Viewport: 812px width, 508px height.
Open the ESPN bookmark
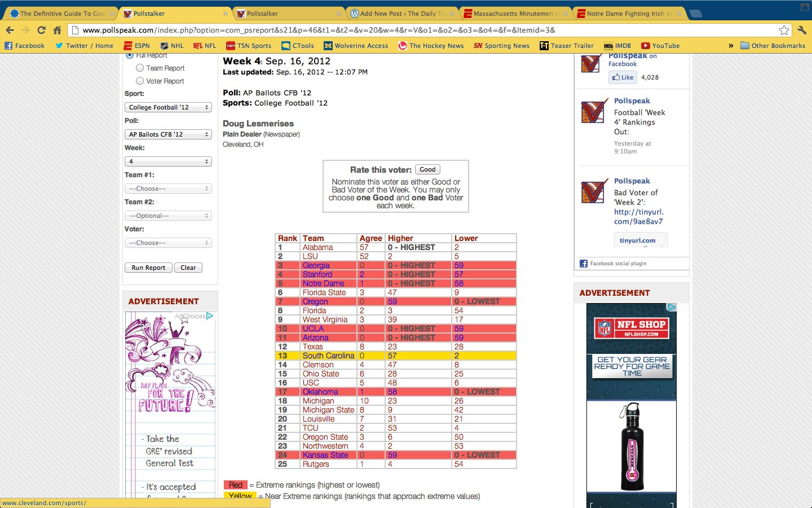pyautogui.click(x=136, y=46)
